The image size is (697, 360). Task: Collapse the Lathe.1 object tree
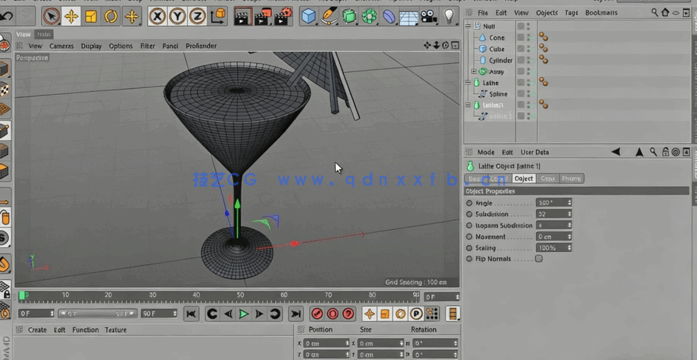tap(468, 105)
